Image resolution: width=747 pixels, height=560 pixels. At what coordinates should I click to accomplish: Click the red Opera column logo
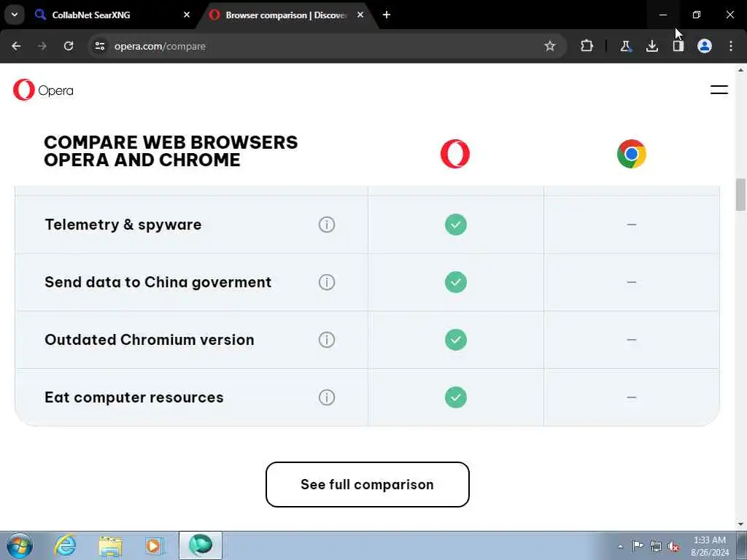(x=455, y=154)
